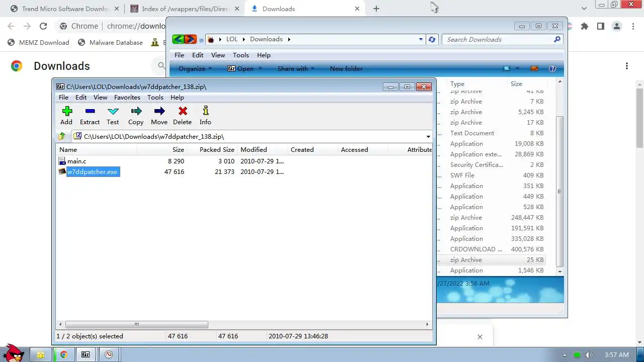Sort archive list by Packed Size column
Screen dimensions: 644x362
212,149
